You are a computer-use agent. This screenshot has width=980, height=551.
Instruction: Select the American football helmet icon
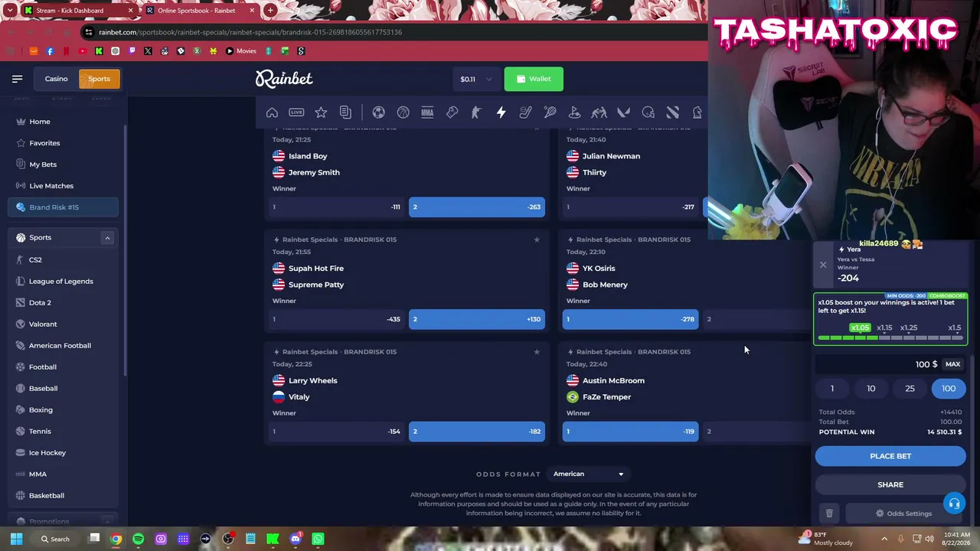click(648, 112)
